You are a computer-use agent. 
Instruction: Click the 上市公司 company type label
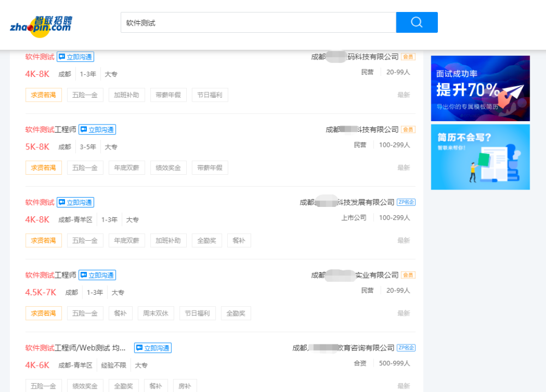point(354,218)
